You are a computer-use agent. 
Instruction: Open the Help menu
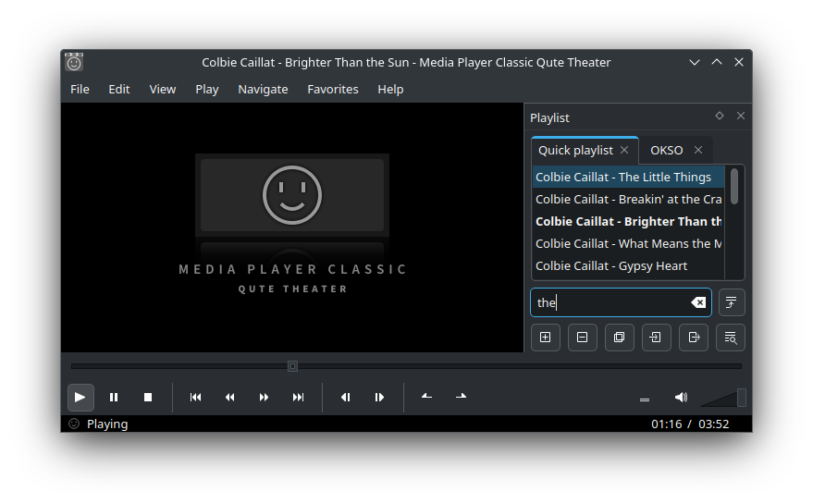pyautogui.click(x=390, y=89)
